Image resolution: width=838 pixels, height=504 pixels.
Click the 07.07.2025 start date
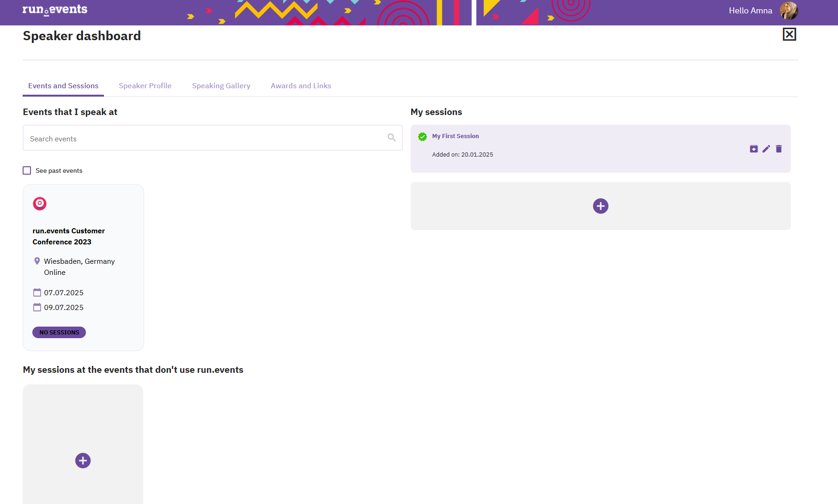coord(64,293)
